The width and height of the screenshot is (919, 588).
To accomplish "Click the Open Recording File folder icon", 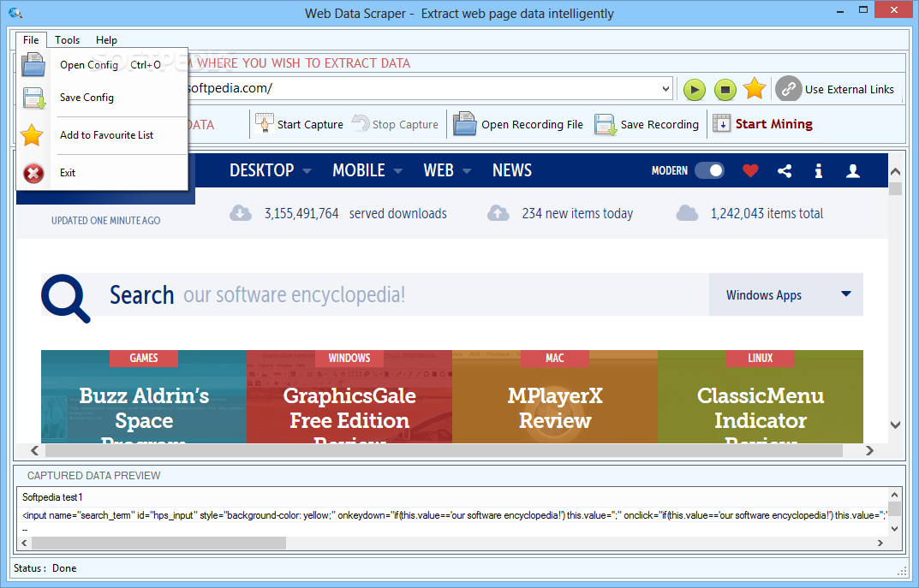I will pyautogui.click(x=465, y=123).
